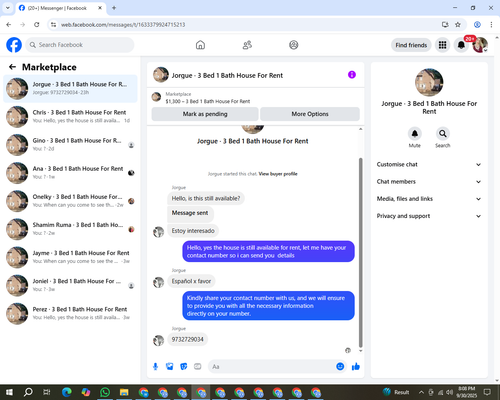The image size is (500, 400).
Task: Open the Chrome tab search dropdown
Action: [x=7, y=8]
